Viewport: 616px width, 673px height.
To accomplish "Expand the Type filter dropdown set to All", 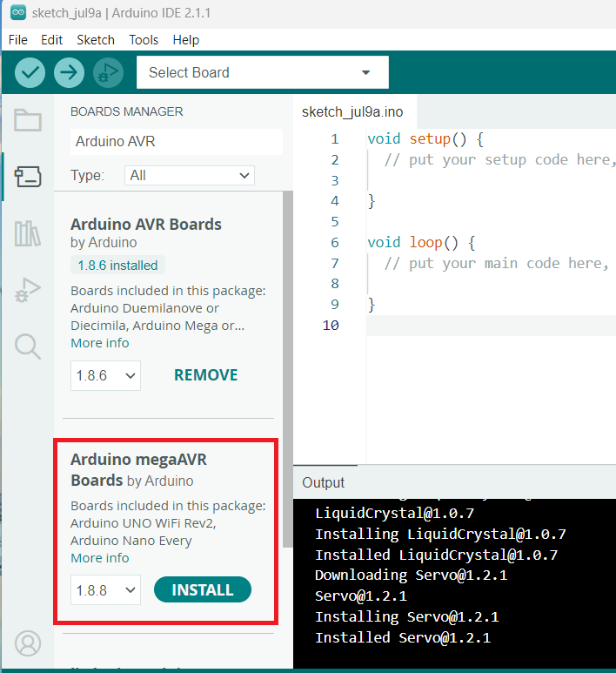I will pos(189,176).
